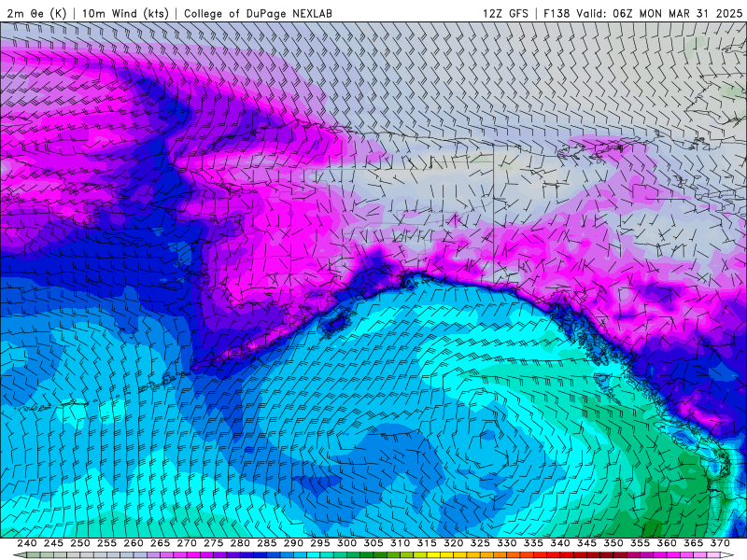
Task: Click the "2m θe (K)" header label
Action: click(x=36, y=13)
